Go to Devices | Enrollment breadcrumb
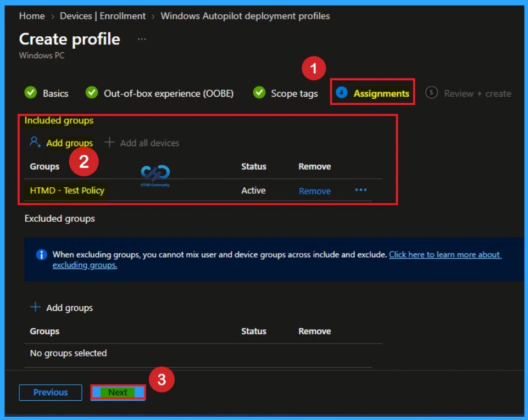 coord(103,16)
